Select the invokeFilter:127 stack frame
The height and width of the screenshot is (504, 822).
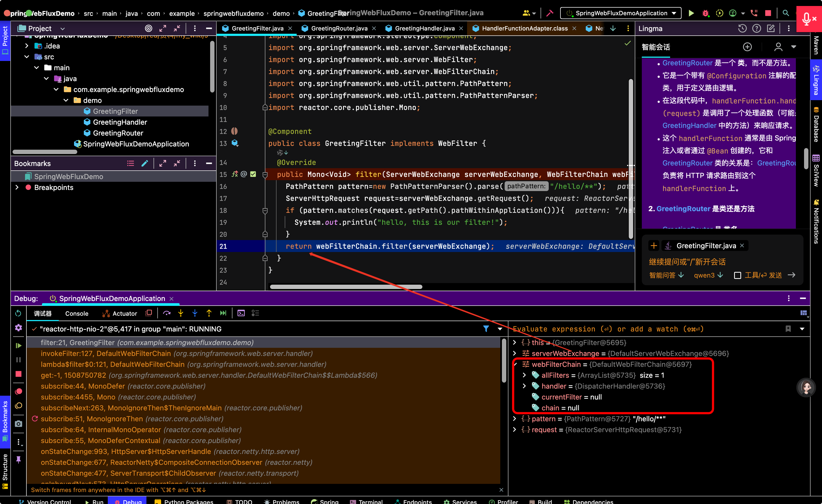click(263, 353)
